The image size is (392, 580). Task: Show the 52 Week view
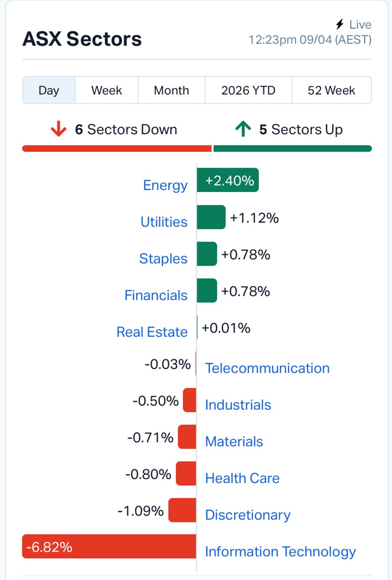(331, 90)
